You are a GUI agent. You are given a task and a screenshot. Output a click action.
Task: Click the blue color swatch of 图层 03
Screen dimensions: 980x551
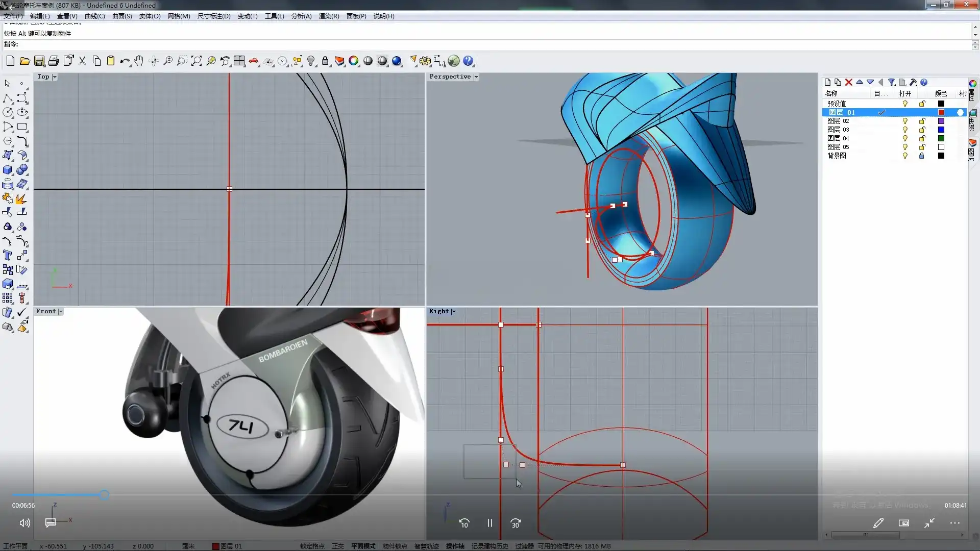click(941, 130)
